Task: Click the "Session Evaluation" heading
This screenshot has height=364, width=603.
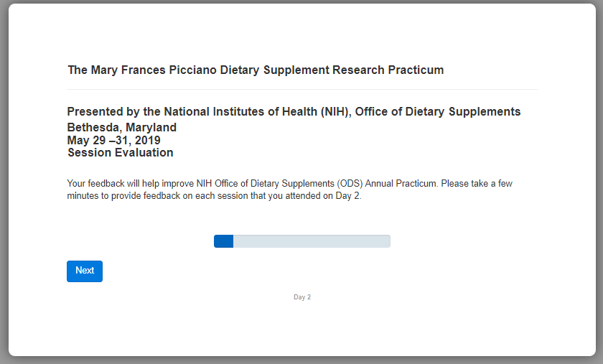Action: point(120,152)
